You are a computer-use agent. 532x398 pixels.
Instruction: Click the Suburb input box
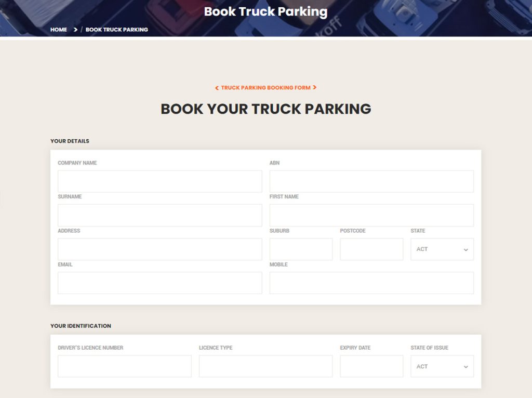point(301,249)
